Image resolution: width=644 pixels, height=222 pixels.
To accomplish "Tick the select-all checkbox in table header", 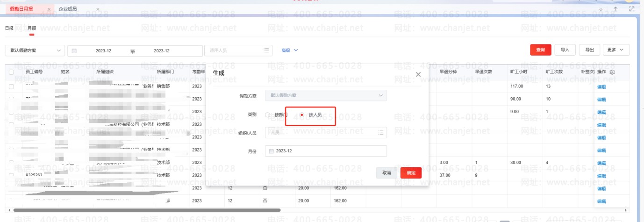I will click(11, 72).
